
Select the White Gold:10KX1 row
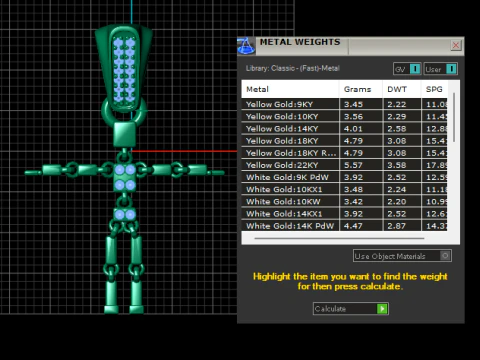(344, 189)
